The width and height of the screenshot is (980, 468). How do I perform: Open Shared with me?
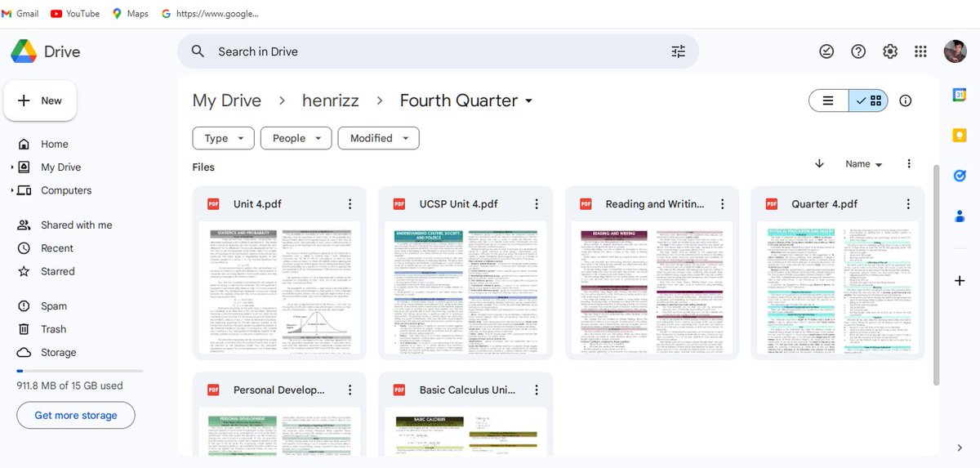(x=77, y=225)
